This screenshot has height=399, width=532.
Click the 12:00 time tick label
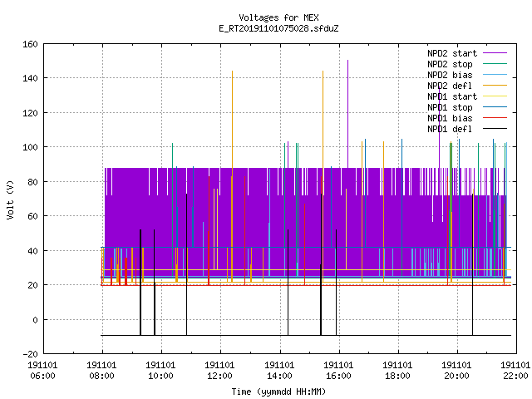click(x=219, y=371)
